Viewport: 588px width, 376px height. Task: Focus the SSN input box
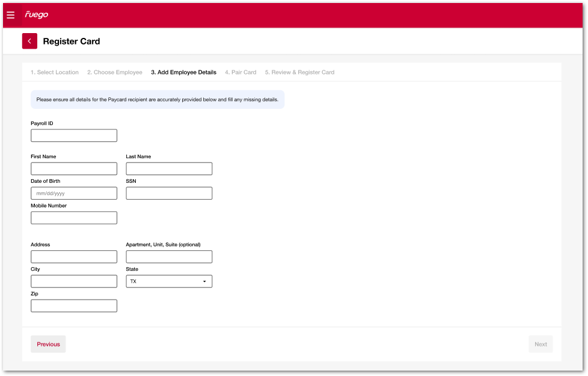(169, 193)
